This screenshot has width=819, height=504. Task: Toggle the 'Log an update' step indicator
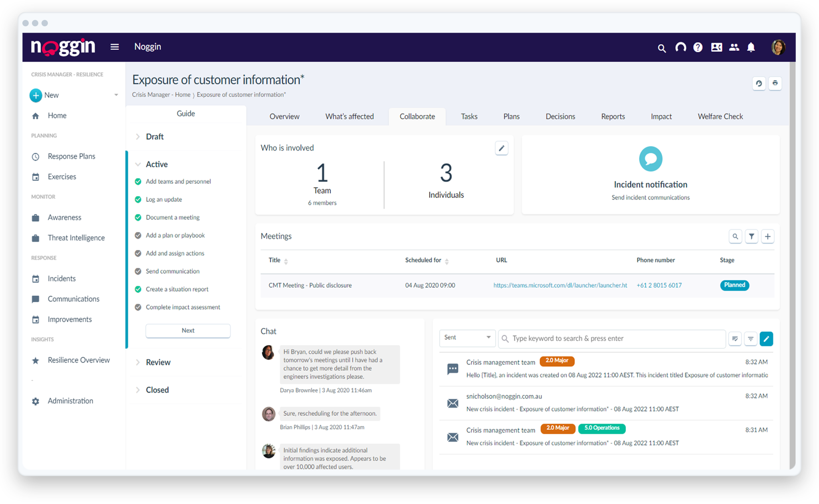point(138,199)
